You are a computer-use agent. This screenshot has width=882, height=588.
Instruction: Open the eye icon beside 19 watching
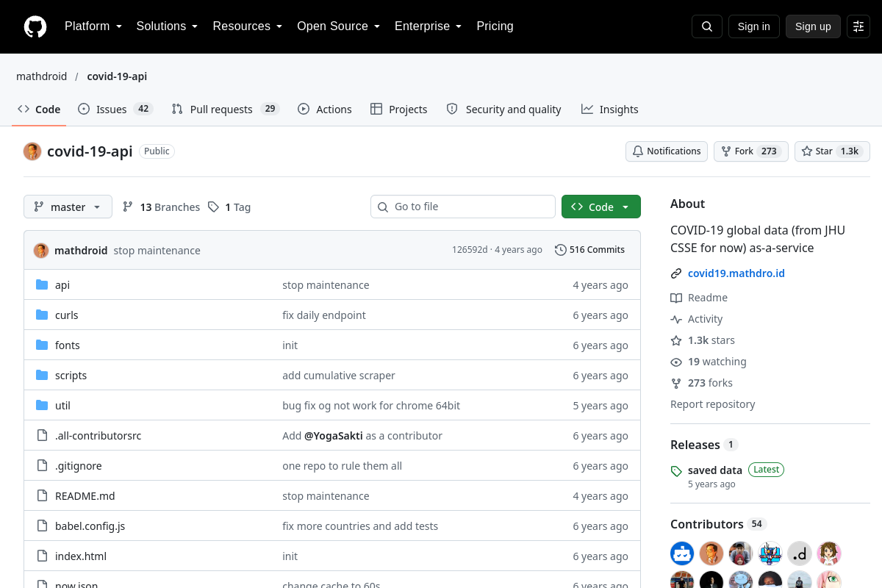676,362
